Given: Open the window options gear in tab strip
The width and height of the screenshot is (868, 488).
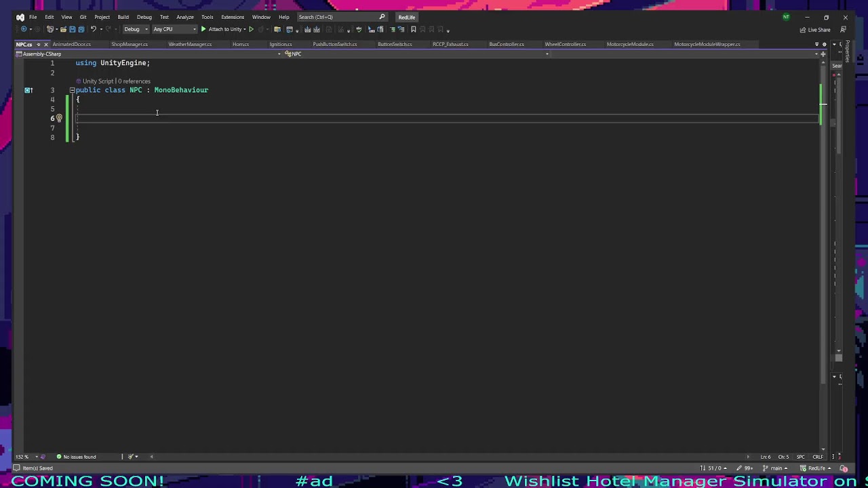Looking at the screenshot, I should 824,44.
